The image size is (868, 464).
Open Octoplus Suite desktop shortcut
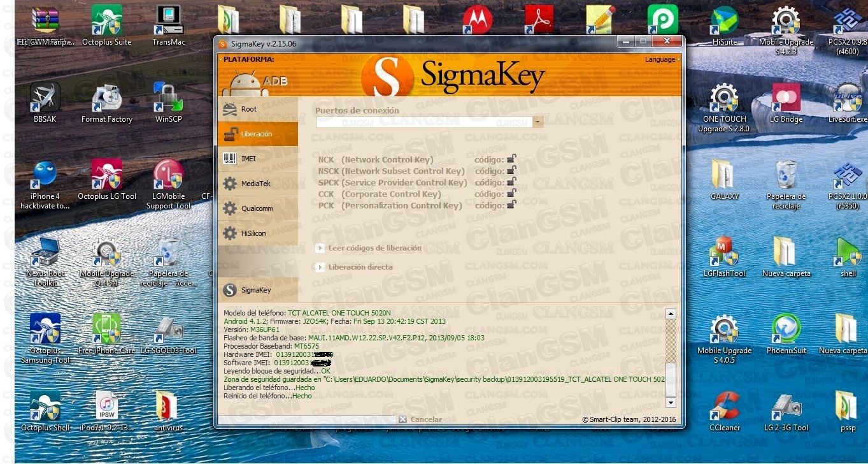[x=106, y=25]
